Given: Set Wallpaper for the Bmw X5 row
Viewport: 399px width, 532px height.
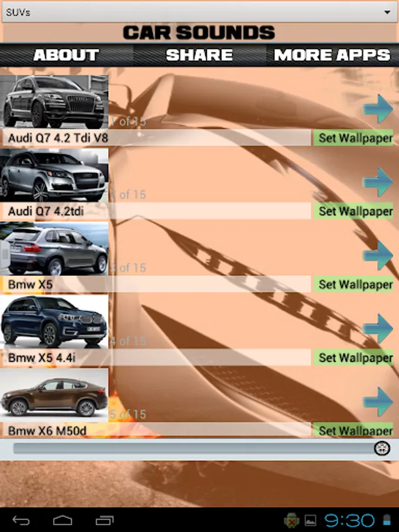Looking at the screenshot, I should (x=353, y=284).
